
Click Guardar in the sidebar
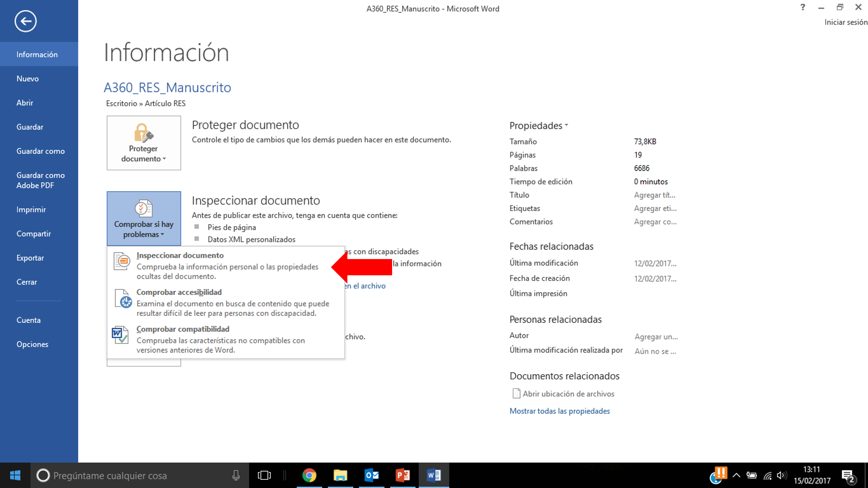point(39,127)
